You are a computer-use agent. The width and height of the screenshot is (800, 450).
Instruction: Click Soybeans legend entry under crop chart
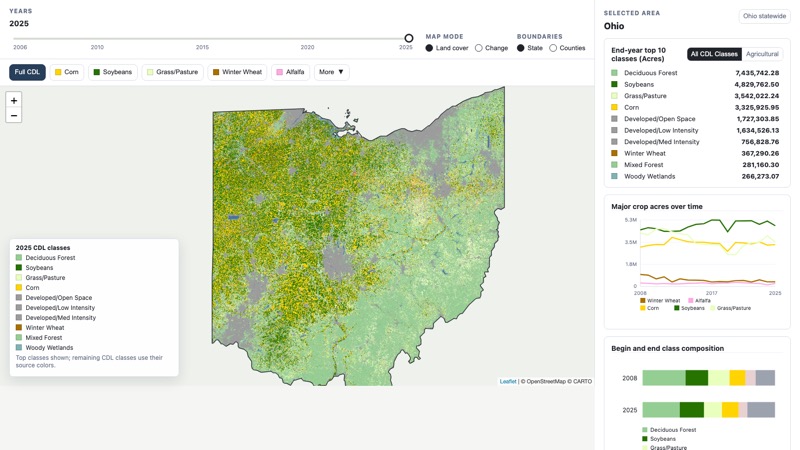tap(689, 308)
